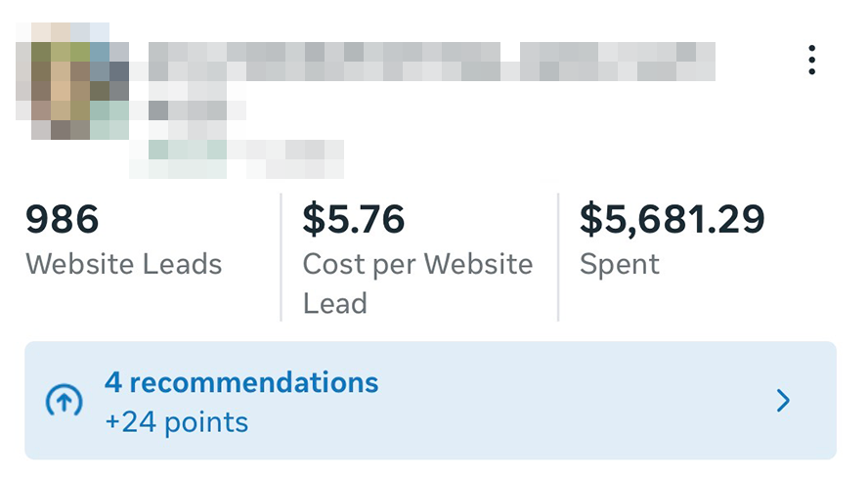Click the divider between Cost and Spent
This screenshot has height=480, width=868.
coord(558,256)
